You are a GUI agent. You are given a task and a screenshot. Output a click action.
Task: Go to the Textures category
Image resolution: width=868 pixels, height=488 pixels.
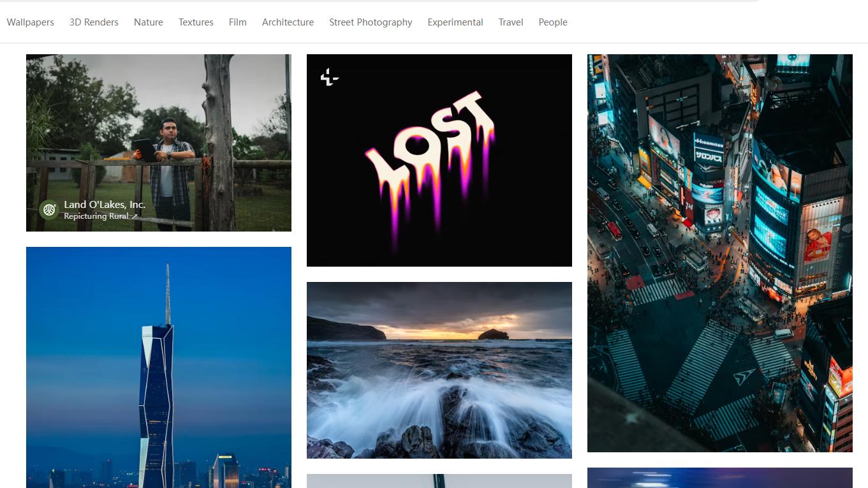point(196,22)
